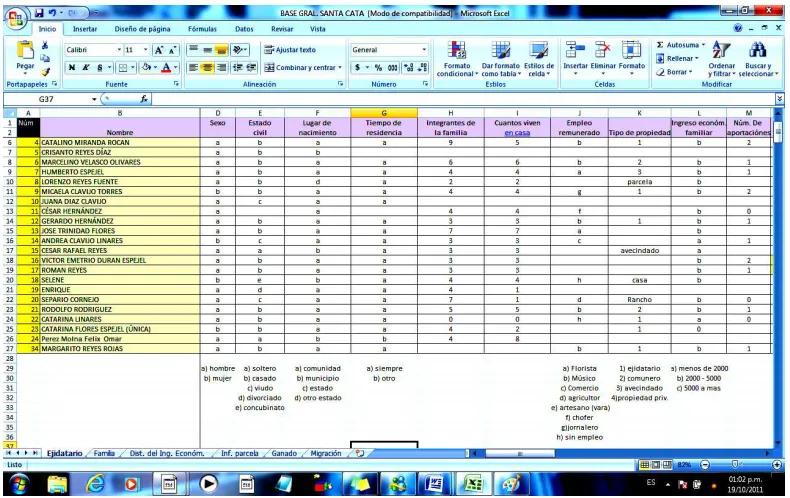This screenshot has width=790, height=498.
Task: Align cell content to the left
Action: pos(193,67)
